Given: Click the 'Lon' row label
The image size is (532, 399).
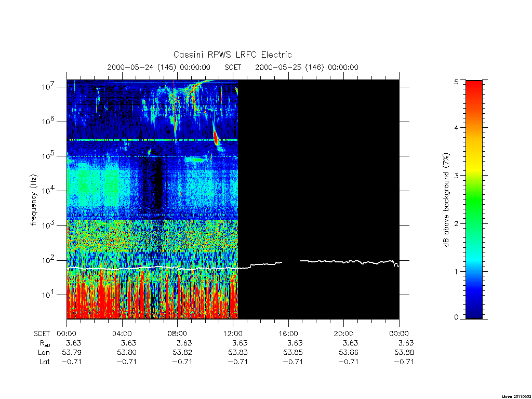Looking at the screenshot, I should click(x=44, y=353).
